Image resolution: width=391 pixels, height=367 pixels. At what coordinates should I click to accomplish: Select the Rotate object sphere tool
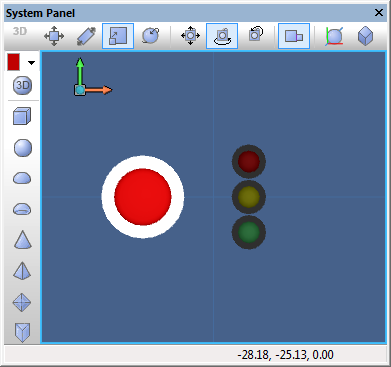[x=150, y=36]
